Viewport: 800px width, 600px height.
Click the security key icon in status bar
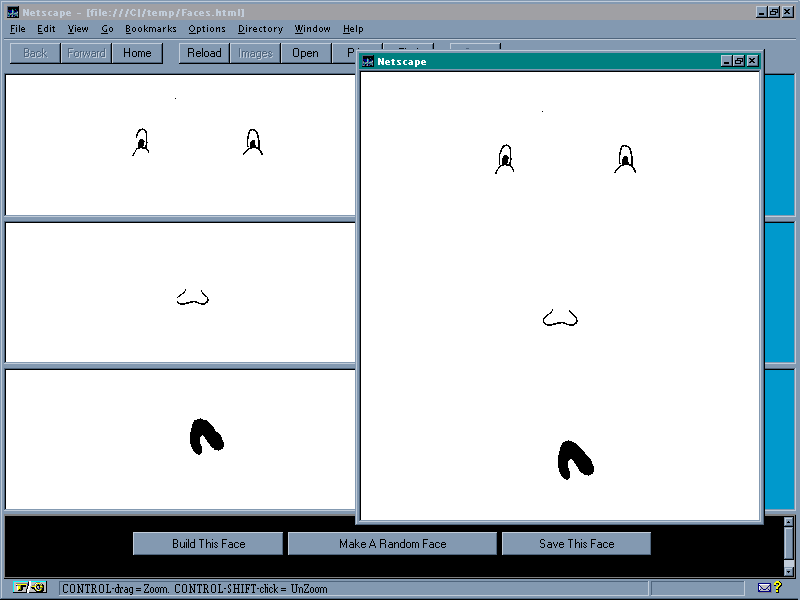pos(30,588)
